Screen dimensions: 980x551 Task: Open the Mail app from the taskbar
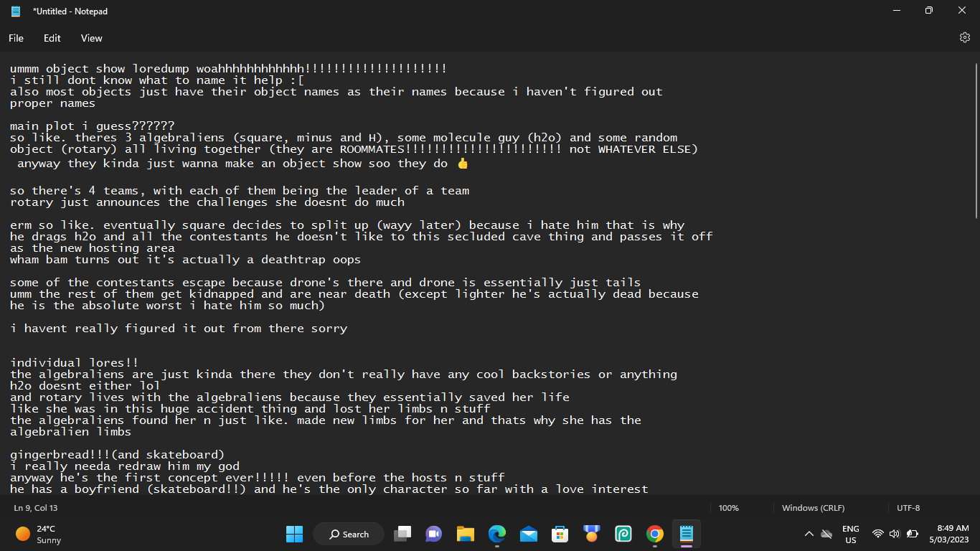529,534
